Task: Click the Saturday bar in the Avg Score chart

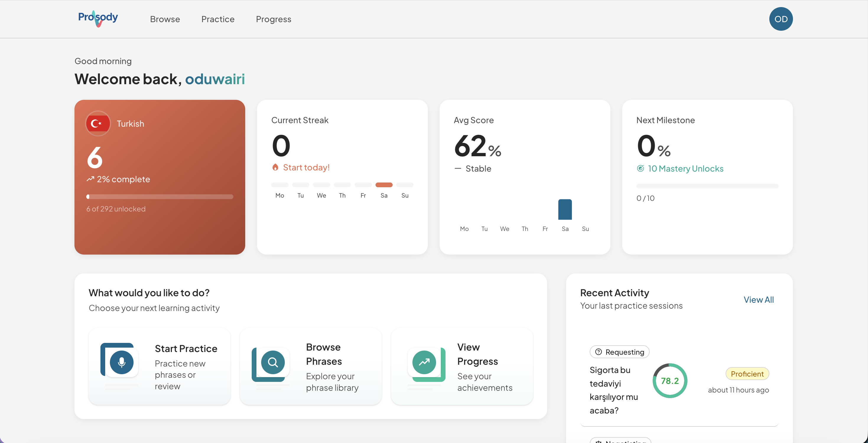Action: pyautogui.click(x=565, y=209)
